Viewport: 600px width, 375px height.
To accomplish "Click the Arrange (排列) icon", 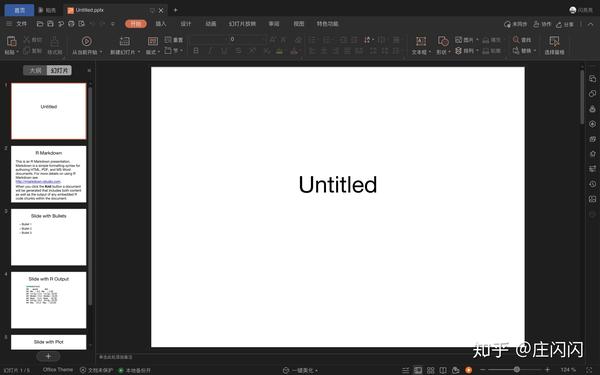I will tap(458, 51).
